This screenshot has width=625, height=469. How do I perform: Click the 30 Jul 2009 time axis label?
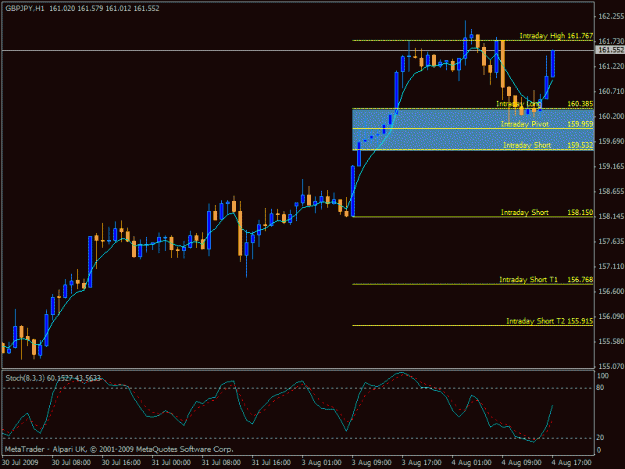coord(20,462)
